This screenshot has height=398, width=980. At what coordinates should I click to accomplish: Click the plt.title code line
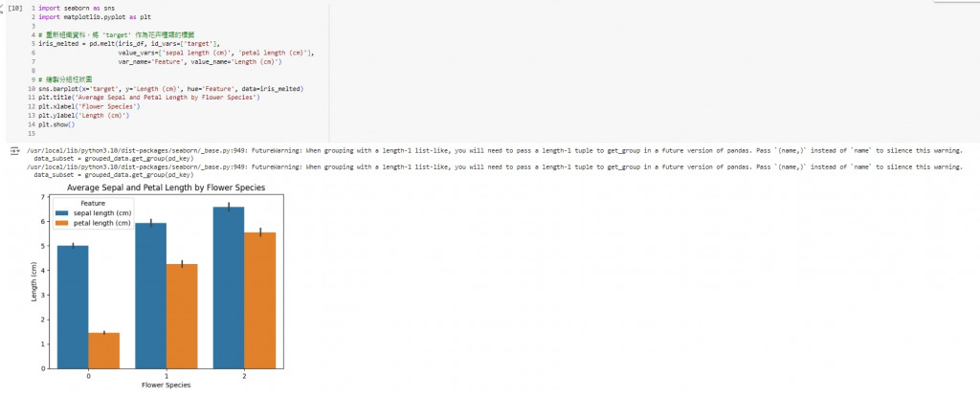tap(148, 99)
